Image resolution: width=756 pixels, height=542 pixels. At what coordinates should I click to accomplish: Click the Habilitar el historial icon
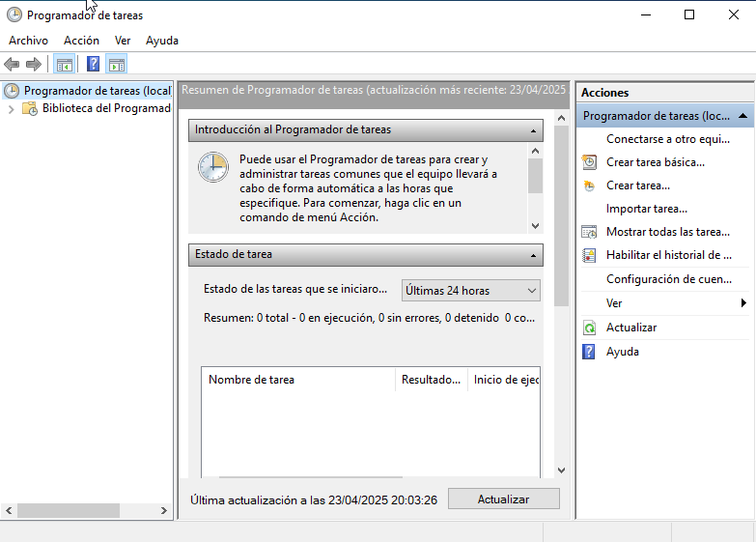click(x=589, y=255)
